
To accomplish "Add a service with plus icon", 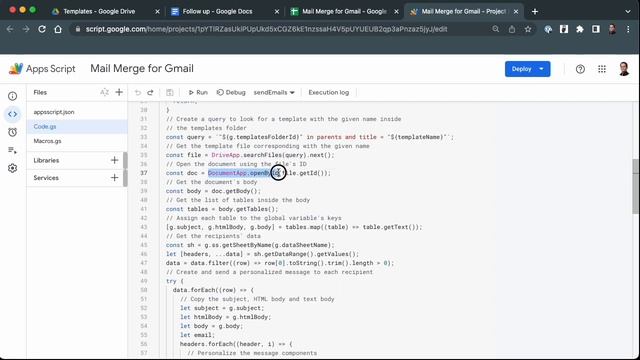I will tap(114, 178).
